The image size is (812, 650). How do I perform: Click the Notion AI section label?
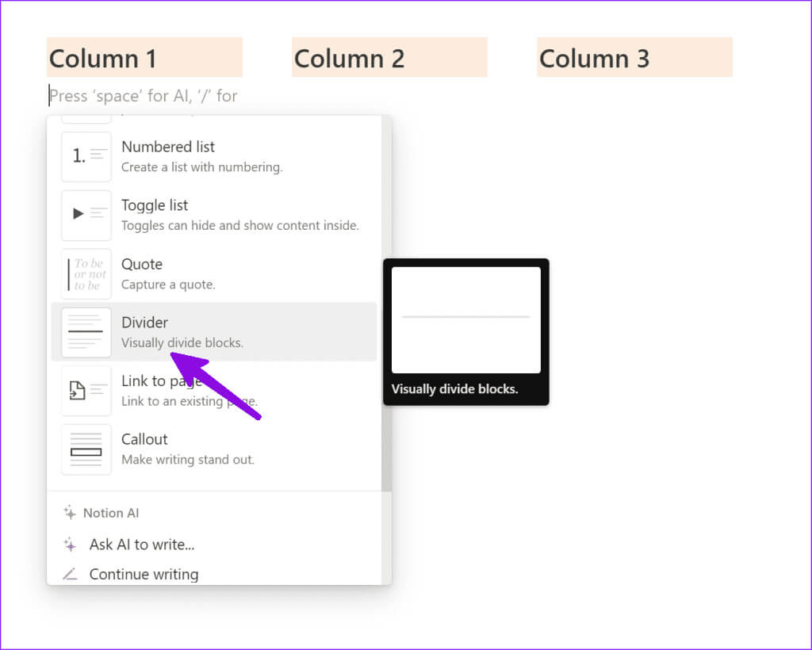tap(111, 513)
